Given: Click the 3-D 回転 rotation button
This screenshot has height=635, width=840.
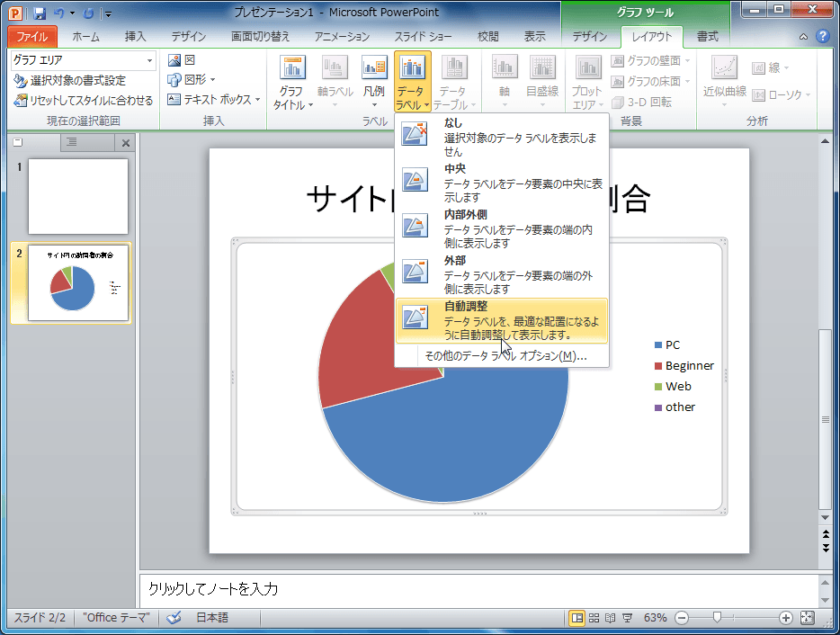Looking at the screenshot, I should (x=642, y=102).
